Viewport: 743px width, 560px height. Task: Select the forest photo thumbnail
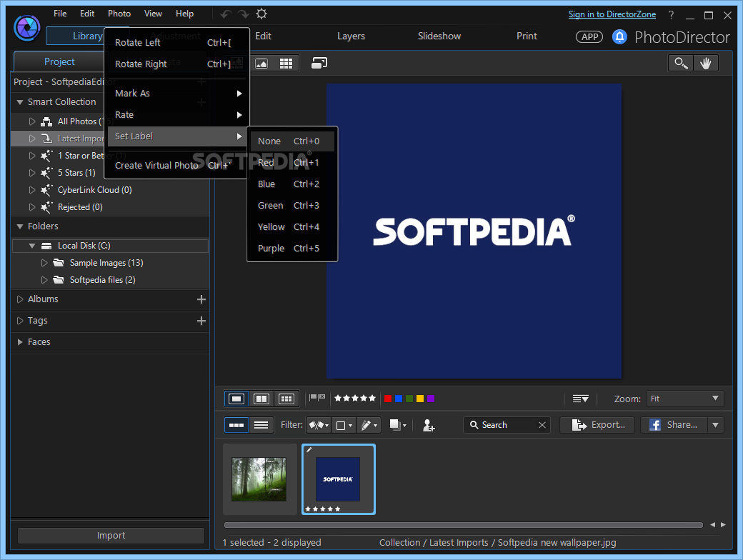point(259,479)
